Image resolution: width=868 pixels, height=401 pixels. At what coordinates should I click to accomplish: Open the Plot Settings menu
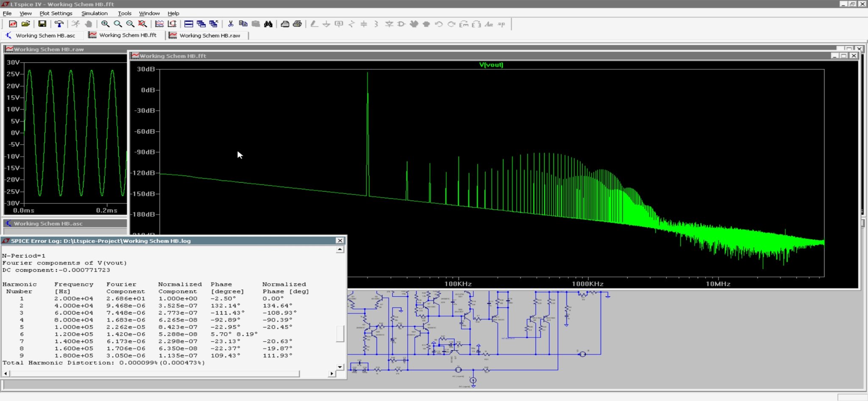56,13
